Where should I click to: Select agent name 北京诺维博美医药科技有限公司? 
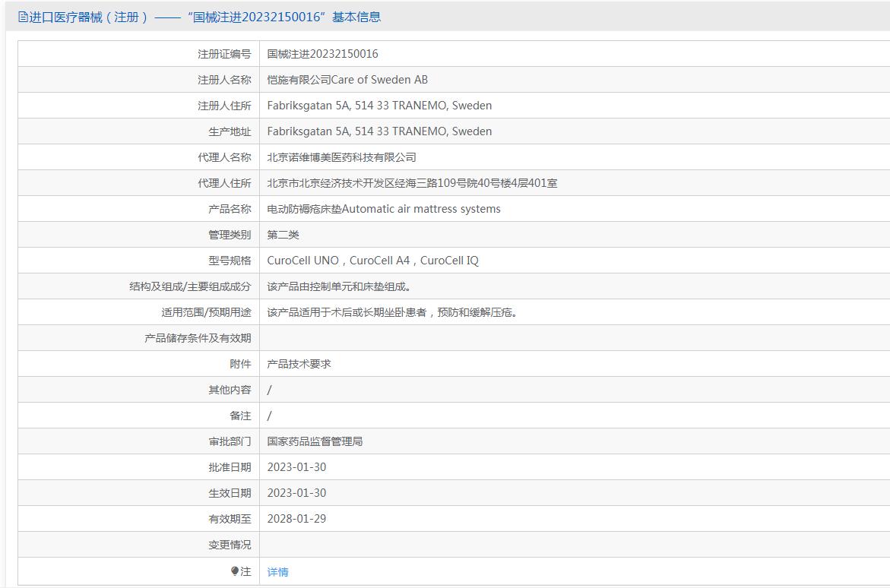(x=341, y=157)
